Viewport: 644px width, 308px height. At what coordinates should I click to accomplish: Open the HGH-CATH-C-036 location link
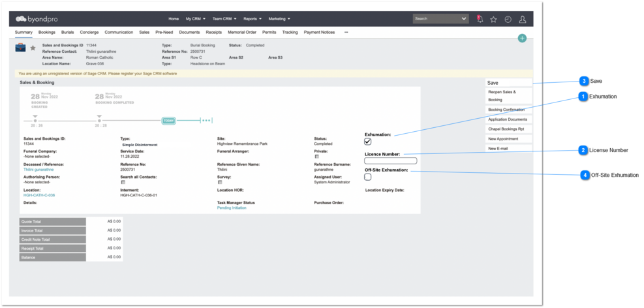point(39,195)
